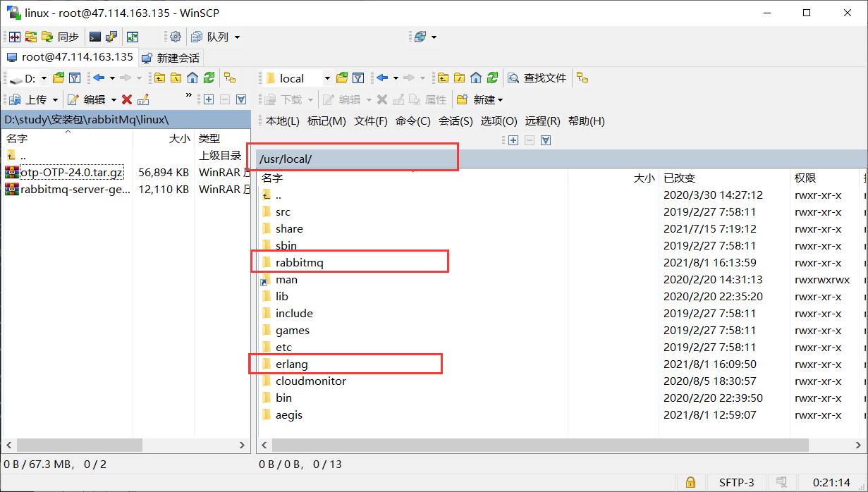The height and width of the screenshot is (492, 868).
Task: Go to home directory in left panel
Action: (x=192, y=78)
